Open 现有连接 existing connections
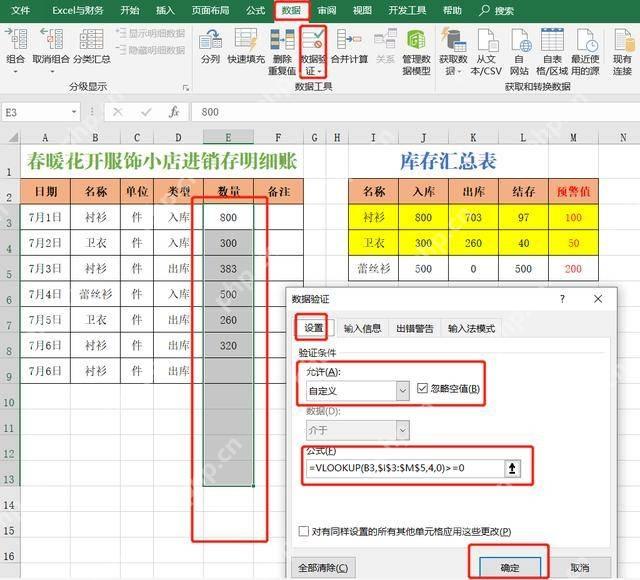 (622, 51)
